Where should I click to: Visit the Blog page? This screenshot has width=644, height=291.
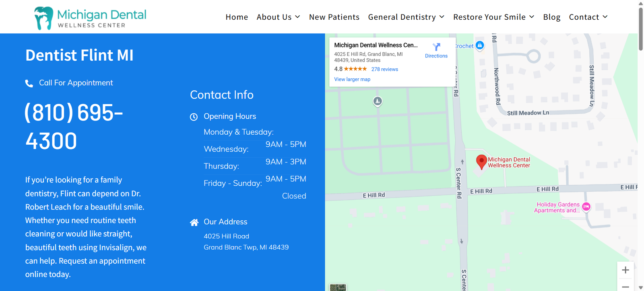click(551, 17)
